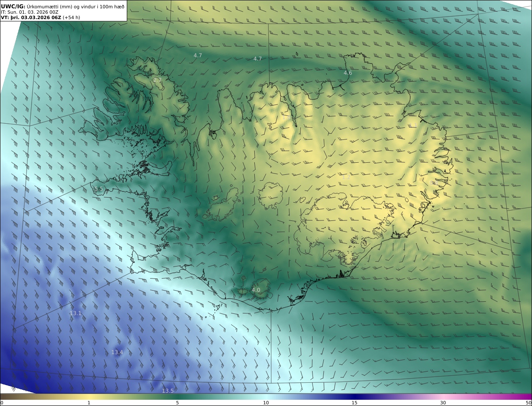The width and height of the screenshot is (532, 406).
Task: Click the 4.0 value on the south coast
Action: pos(256,290)
